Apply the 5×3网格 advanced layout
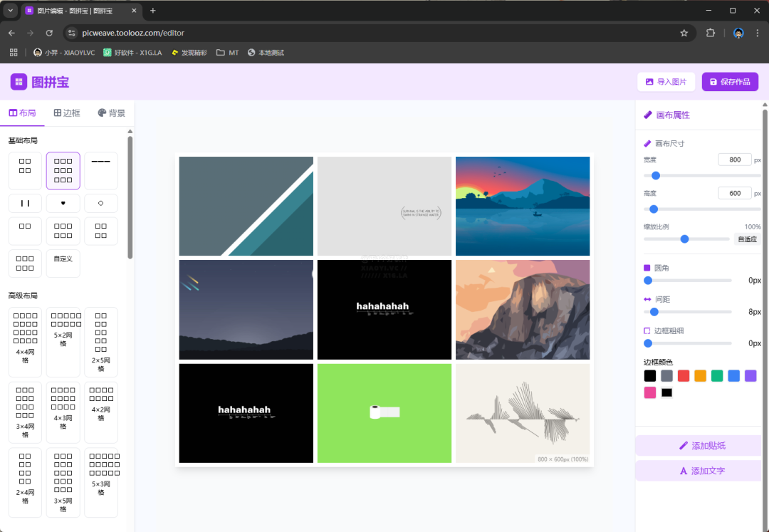 point(101,482)
